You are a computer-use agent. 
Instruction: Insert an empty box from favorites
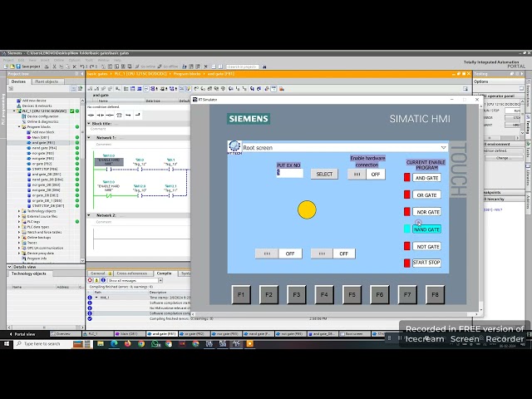click(x=119, y=115)
